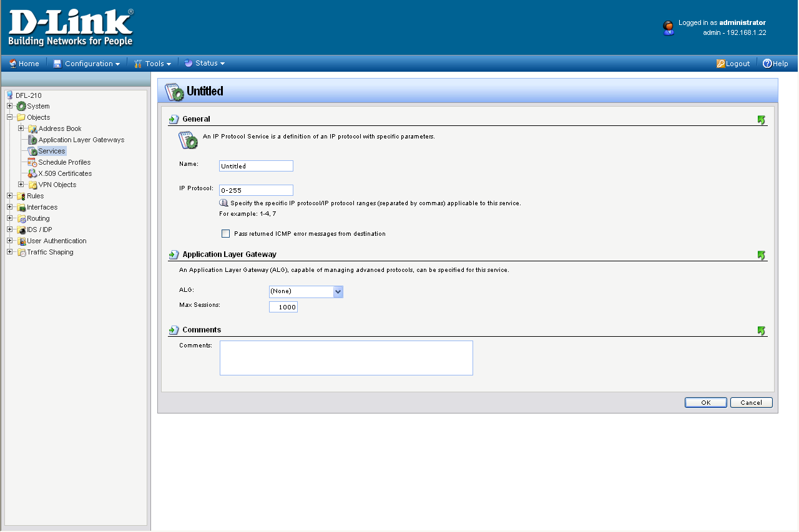799x532 pixels.
Task: Expand the Routing tree node
Action: click(x=10, y=218)
